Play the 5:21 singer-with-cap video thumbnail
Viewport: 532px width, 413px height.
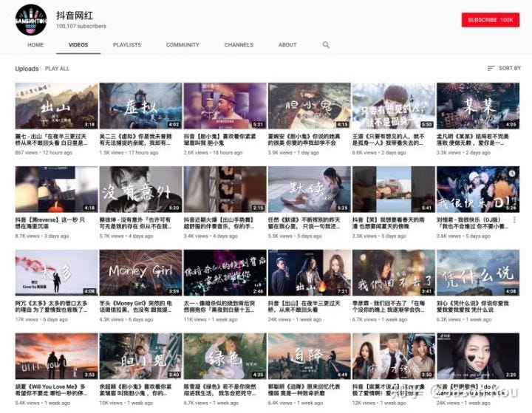click(x=225, y=106)
